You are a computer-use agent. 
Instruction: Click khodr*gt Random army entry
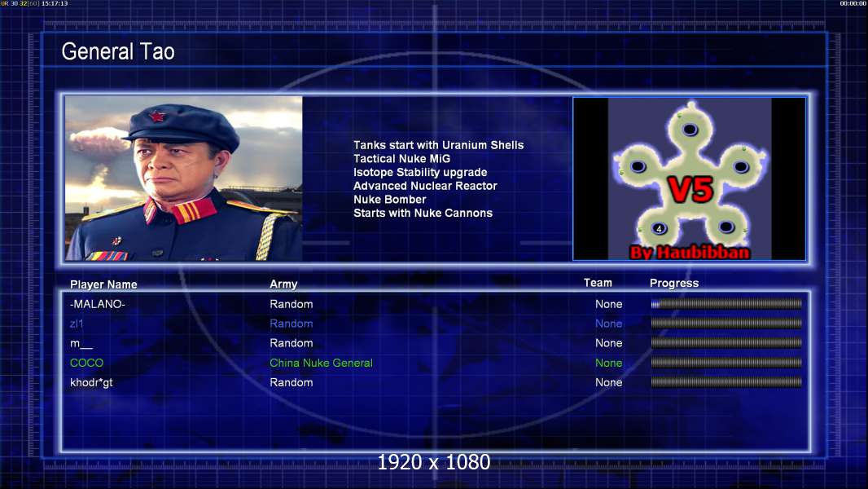[292, 383]
